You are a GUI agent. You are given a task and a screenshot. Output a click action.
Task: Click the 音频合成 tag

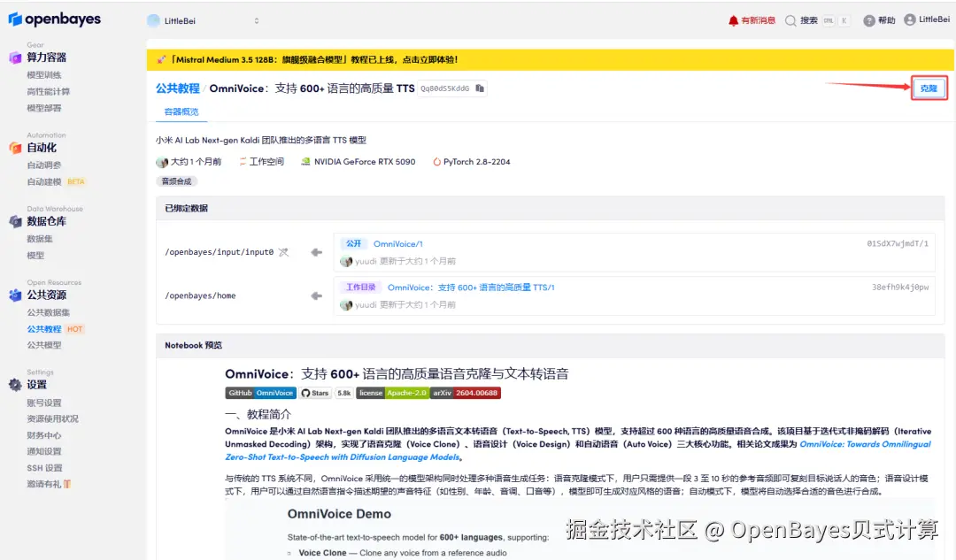coord(176,181)
